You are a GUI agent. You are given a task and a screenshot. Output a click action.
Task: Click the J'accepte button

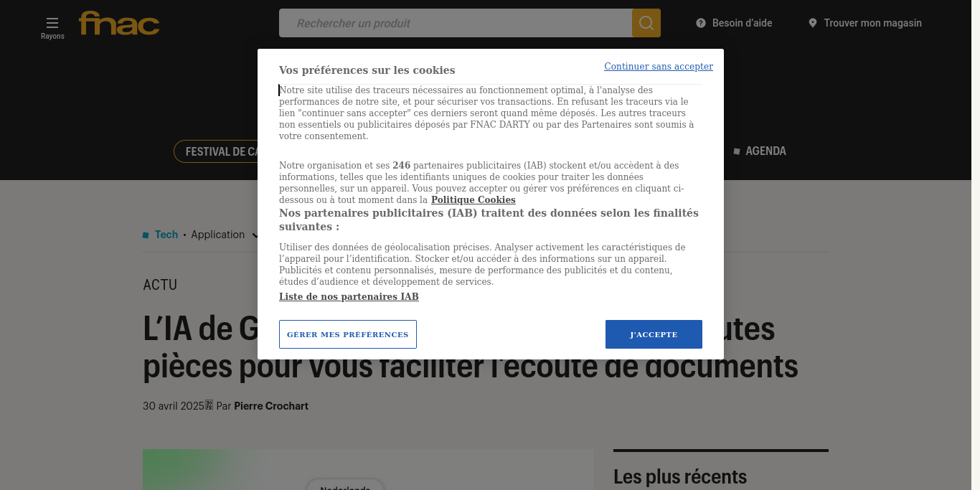point(654,334)
